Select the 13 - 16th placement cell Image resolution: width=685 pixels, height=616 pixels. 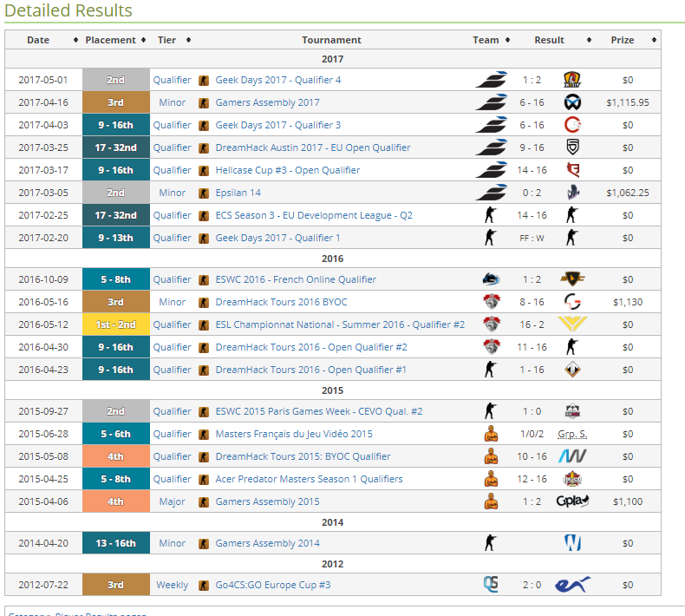[x=116, y=543]
